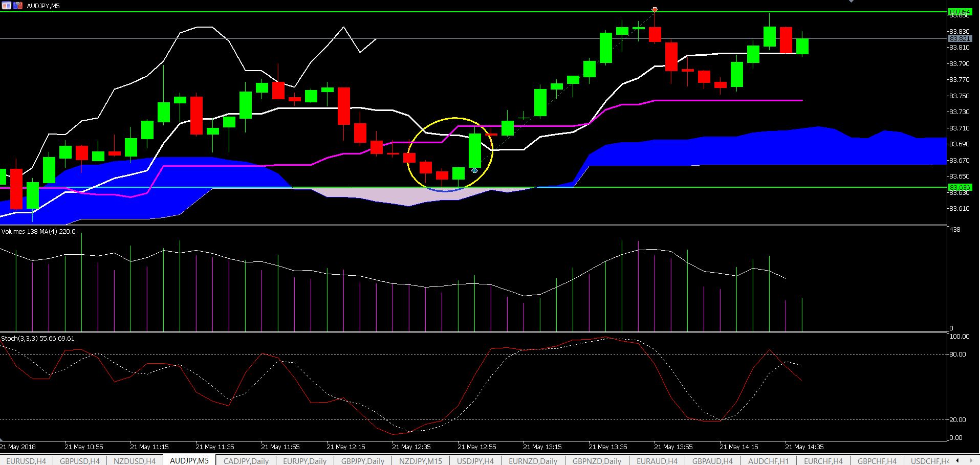980x465 pixels.
Task: Click the current price label 83.821
Action: 960,39
